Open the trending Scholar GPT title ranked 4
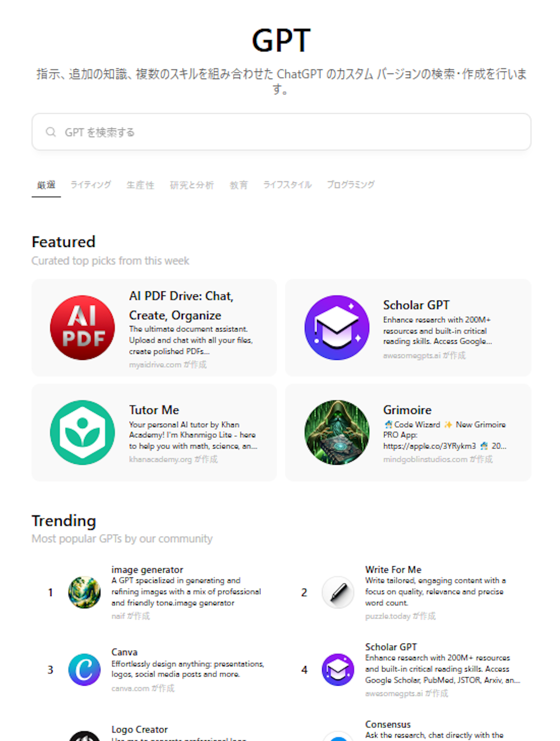The height and width of the screenshot is (741, 560). 391,647
